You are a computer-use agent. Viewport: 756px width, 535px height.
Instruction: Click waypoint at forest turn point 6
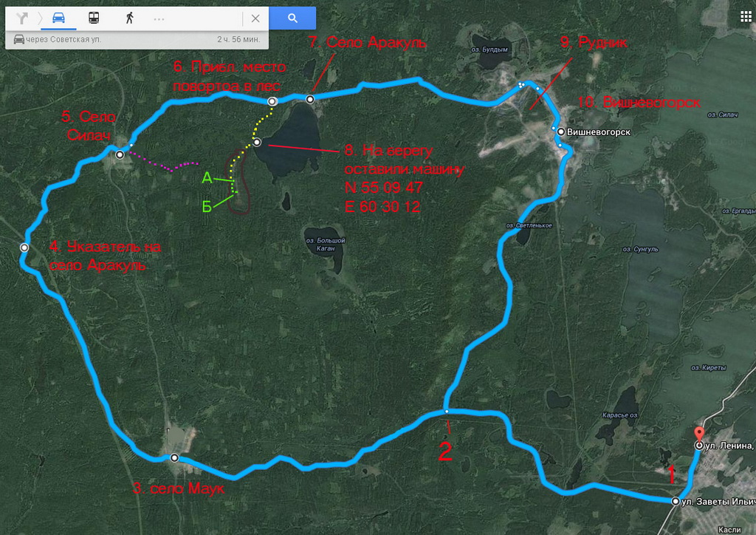coord(272,100)
